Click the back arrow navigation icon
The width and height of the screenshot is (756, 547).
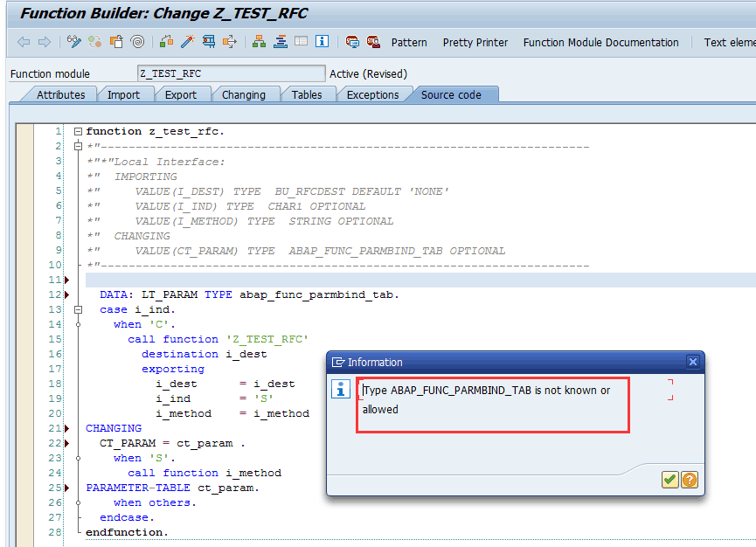click(24, 42)
